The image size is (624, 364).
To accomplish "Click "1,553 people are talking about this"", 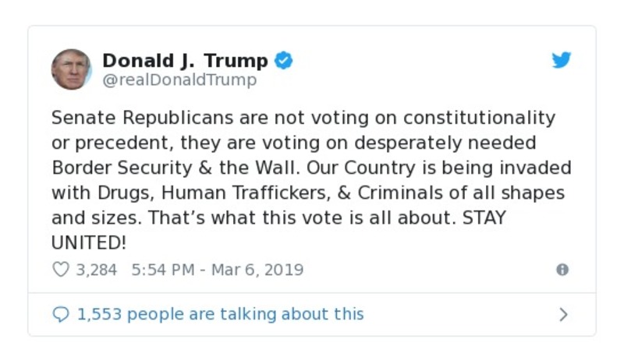I will pos(220,314).
